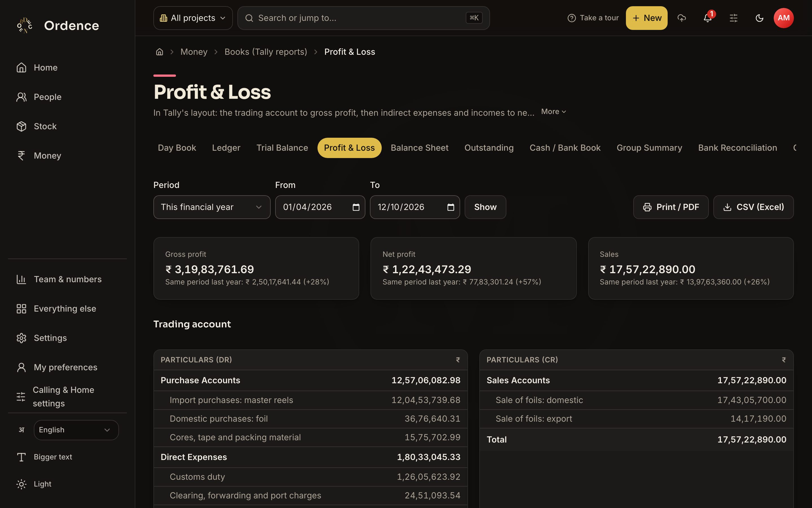Open the cloud upload icon in top bar
Viewport: 812px width, 508px height.
tap(681, 18)
